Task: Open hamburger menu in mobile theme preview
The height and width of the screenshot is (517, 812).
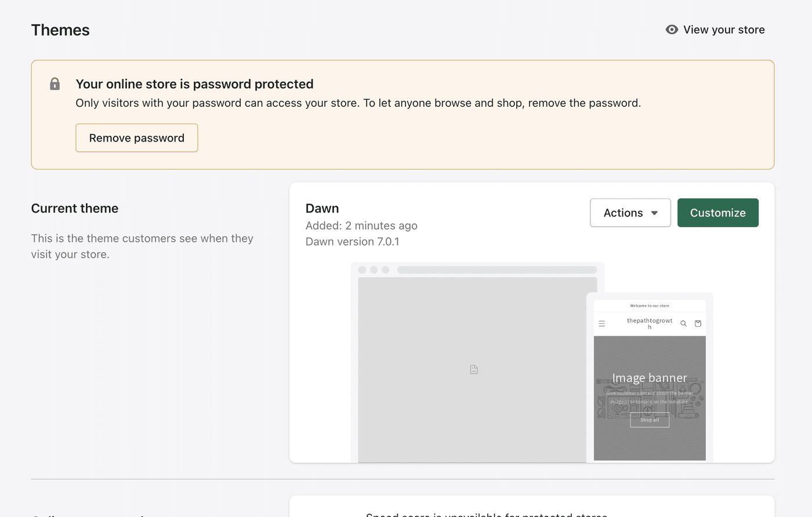Action: click(x=602, y=324)
